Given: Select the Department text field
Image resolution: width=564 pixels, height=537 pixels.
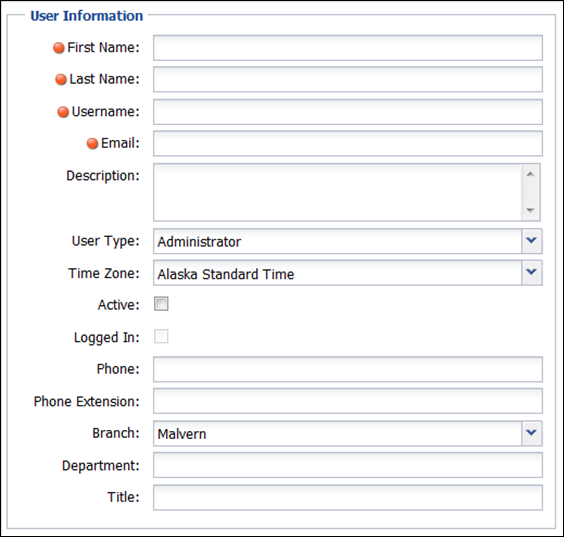Looking at the screenshot, I should click(348, 465).
